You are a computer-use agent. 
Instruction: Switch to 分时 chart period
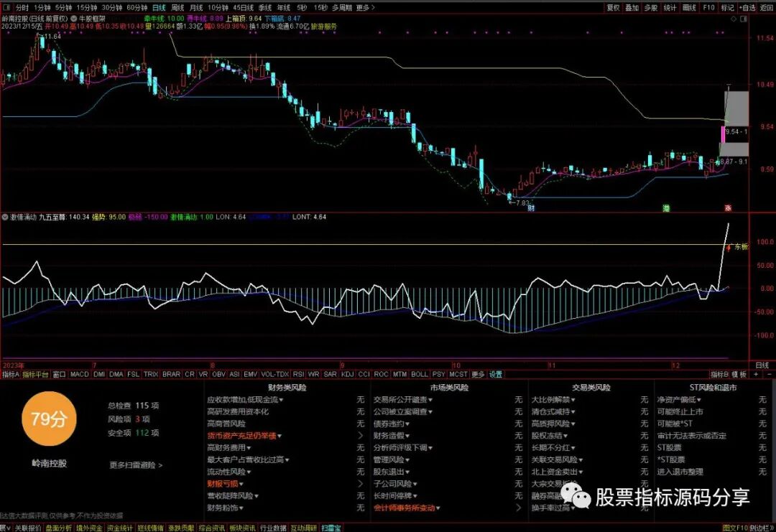(x=22, y=8)
